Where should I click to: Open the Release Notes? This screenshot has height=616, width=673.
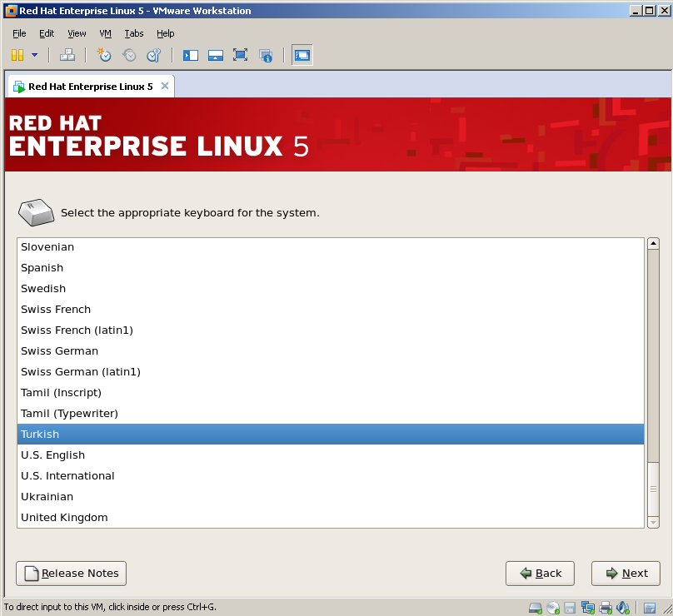coord(72,574)
